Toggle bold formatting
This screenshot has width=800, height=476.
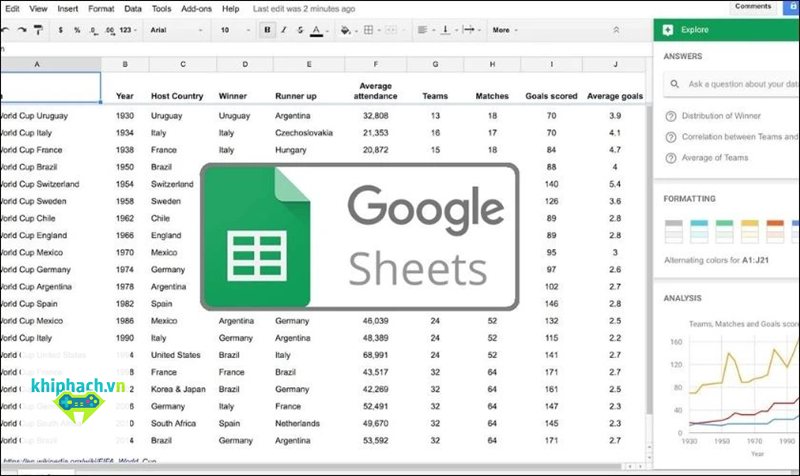(267, 30)
